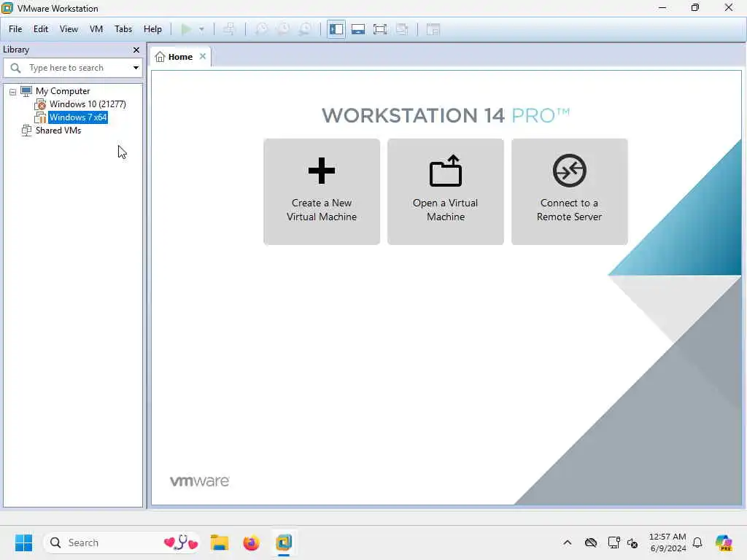Open the power options dropdown arrow
The width and height of the screenshot is (747, 560).
(x=201, y=29)
